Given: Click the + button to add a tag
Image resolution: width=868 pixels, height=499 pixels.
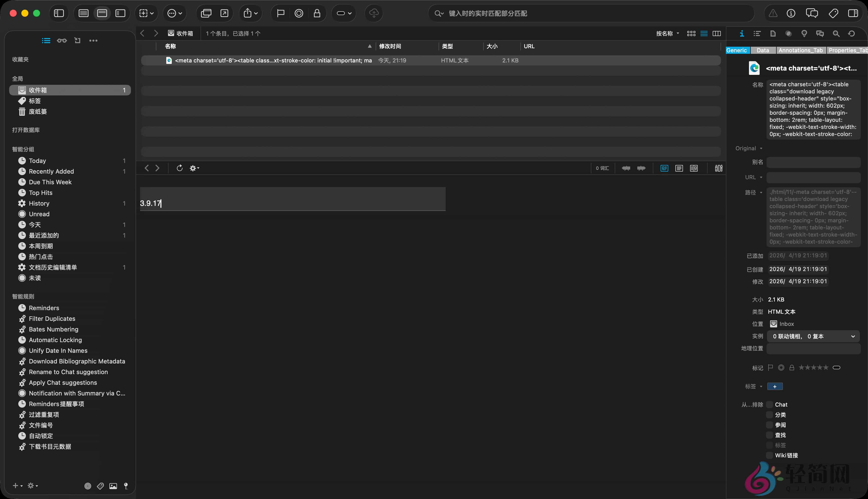Looking at the screenshot, I should (775, 386).
